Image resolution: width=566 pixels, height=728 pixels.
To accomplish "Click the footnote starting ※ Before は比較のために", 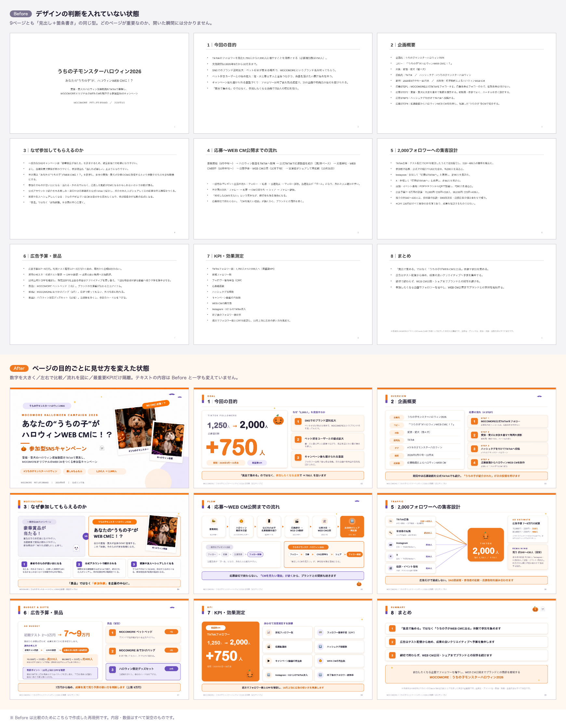I will click(x=93, y=718).
